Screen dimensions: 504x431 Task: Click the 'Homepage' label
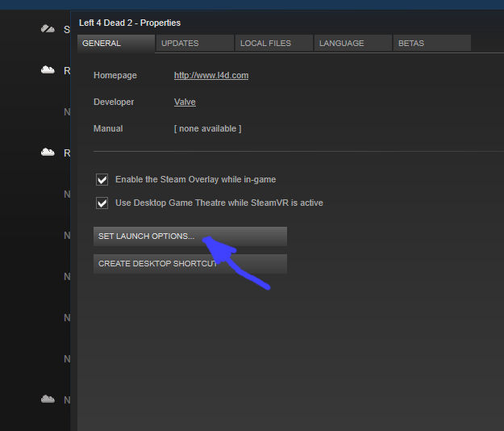[x=115, y=75]
